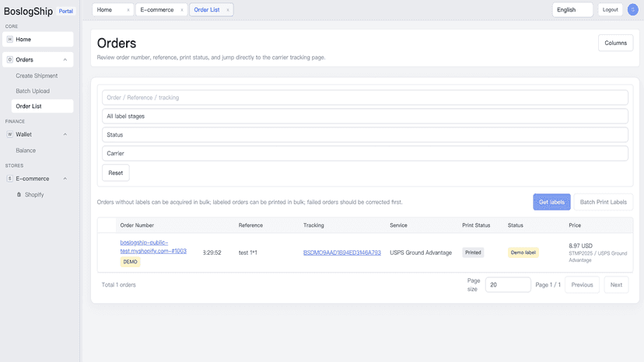Click the Price column header
Viewport: 644px width, 362px height.
[x=575, y=225]
